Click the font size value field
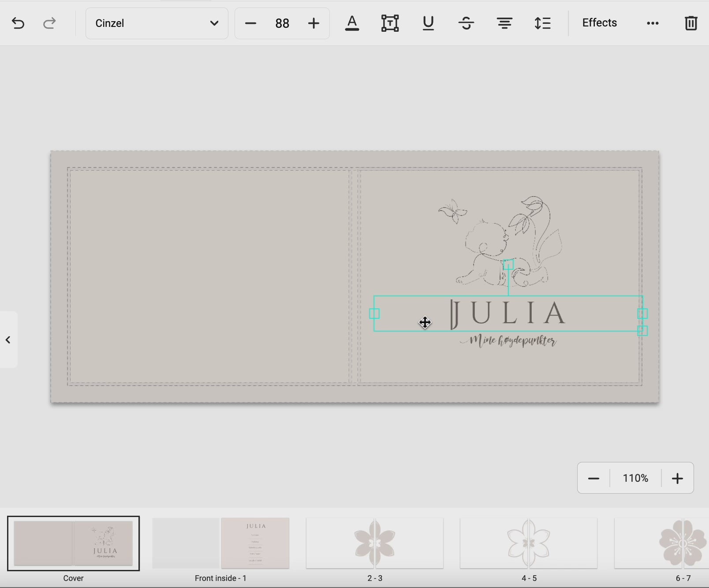The height and width of the screenshot is (588, 709). pyautogui.click(x=282, y=23)
